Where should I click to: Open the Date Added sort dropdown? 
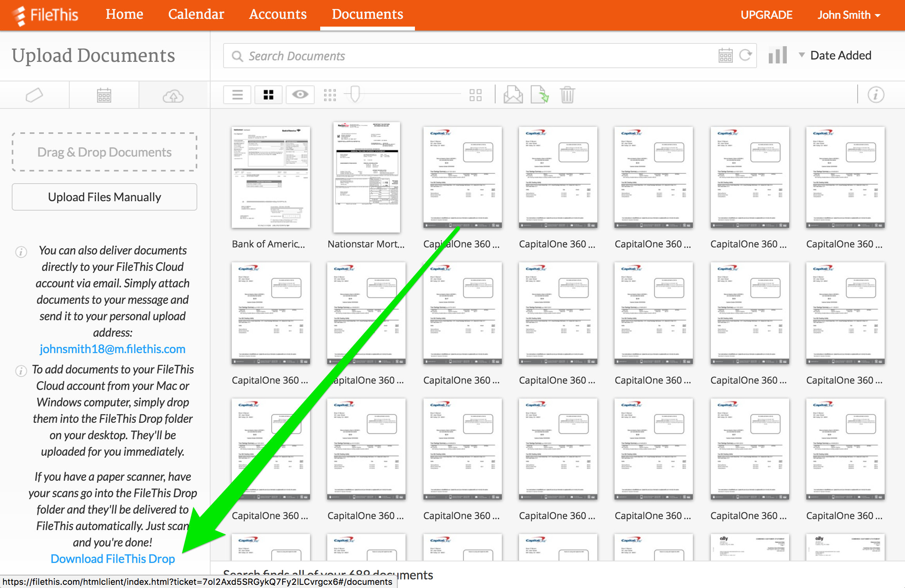pos(835,55)
